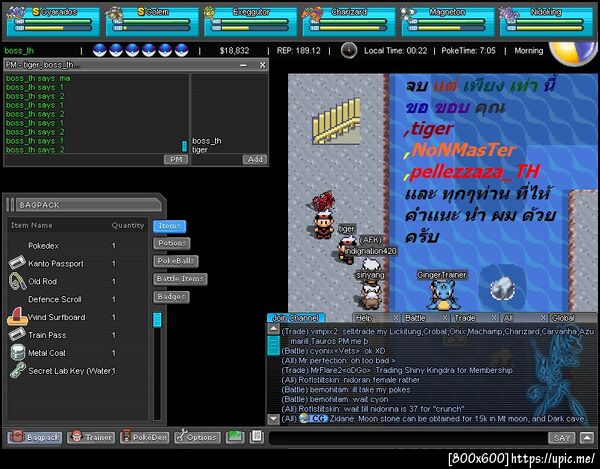The width and height of the screenshot is (600, 469).
Task: Open the Bagpack panel
Action: [x=34, y=437]
